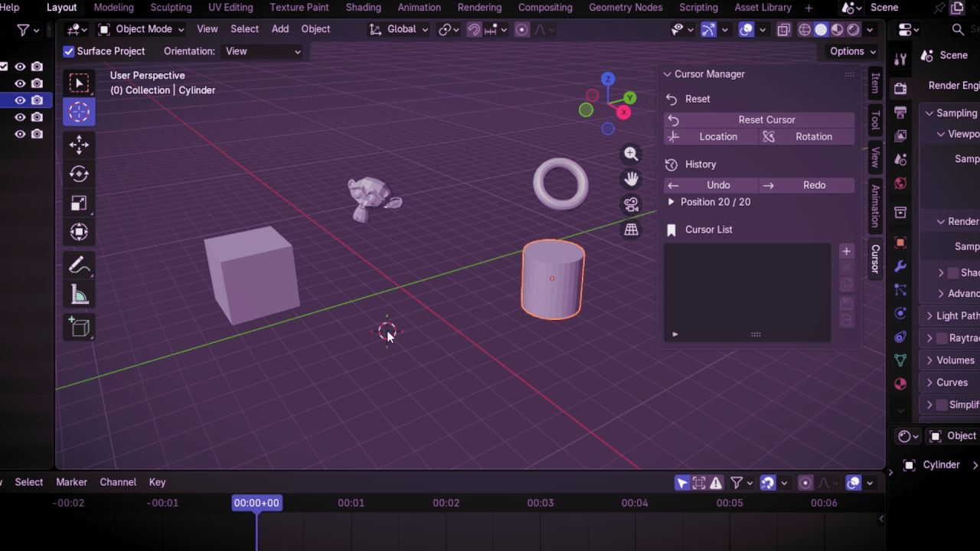
Task: Open the Output properties tab icon
Action: pos(900,112)
